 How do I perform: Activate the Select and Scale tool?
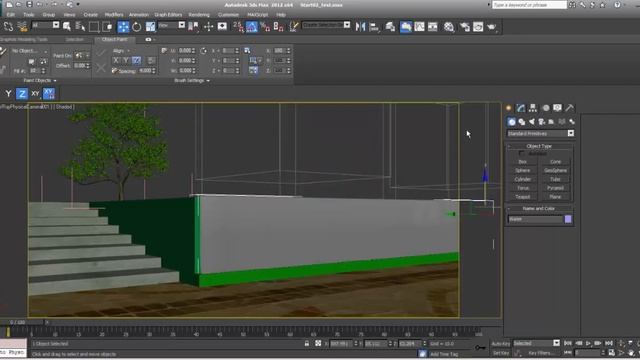[x=150, y=27]
